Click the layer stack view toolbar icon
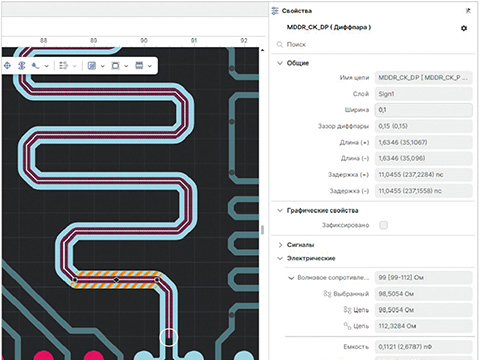Image resolution: width=480 pixels, height=360 pixels. [139, 66]
